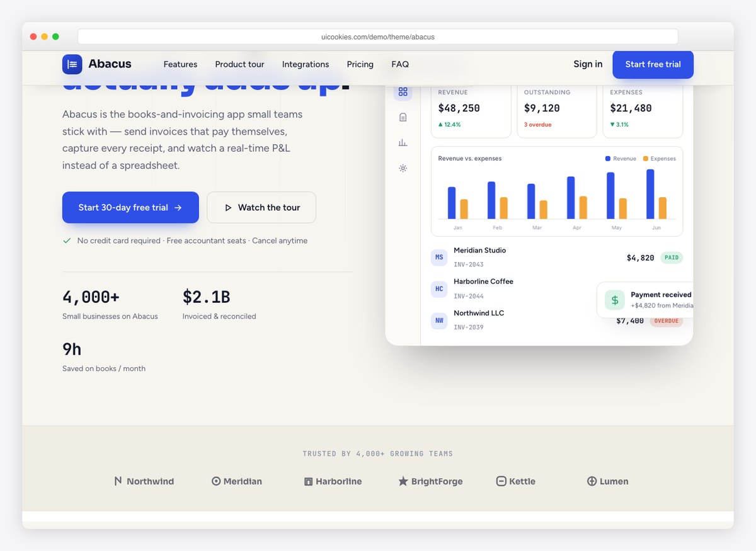The image size is (756, 551).
Task: Click the macOS green maximize window button
Action: pyautogui.click(x=55, y=37)
